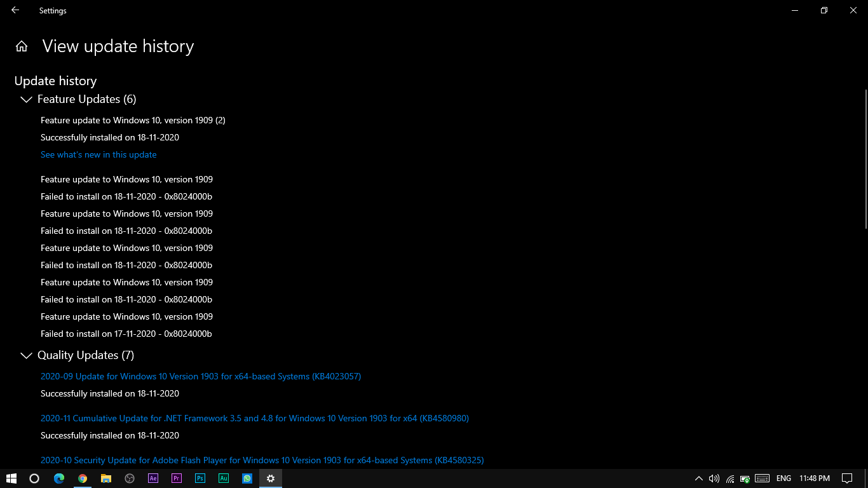Minimize the Settings window

click(x=795, y=10)
